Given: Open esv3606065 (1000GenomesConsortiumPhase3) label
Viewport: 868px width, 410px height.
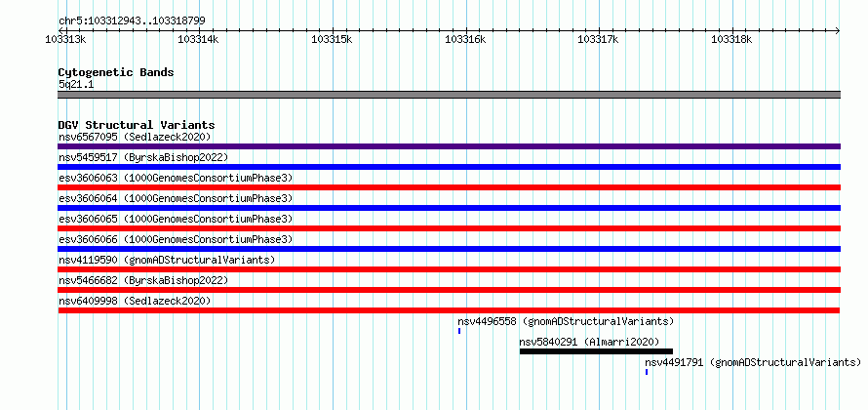Looking at the screenshot, I should click(x=176, y=219).
